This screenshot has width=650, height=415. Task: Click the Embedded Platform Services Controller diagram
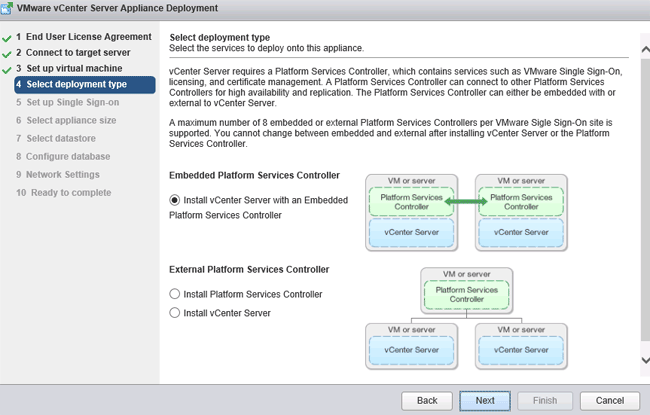(466, 213)
